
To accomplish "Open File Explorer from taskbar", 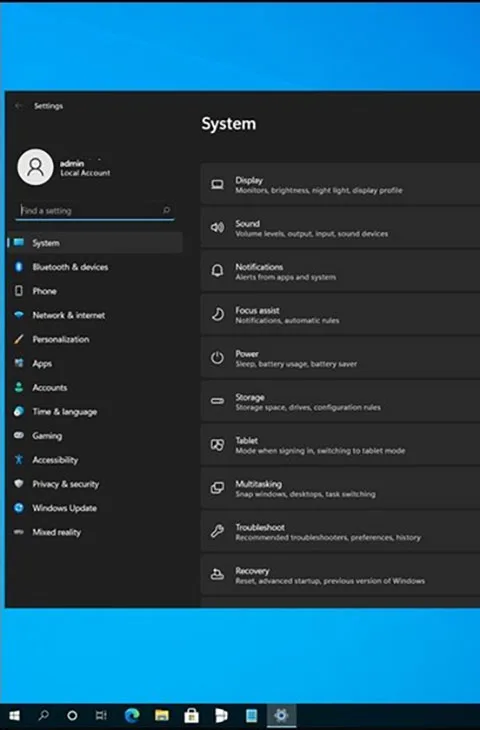I will pyautogui.click(x=162, y=715).
